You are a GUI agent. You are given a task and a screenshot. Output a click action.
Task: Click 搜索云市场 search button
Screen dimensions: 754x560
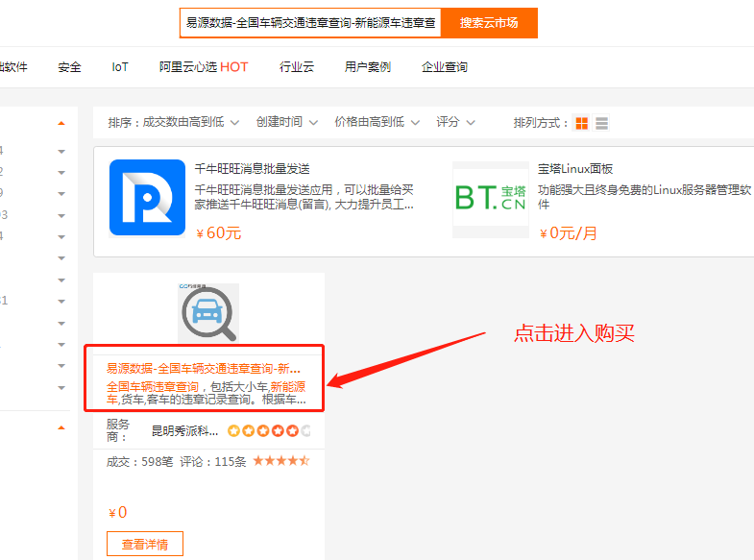point(489,23)
